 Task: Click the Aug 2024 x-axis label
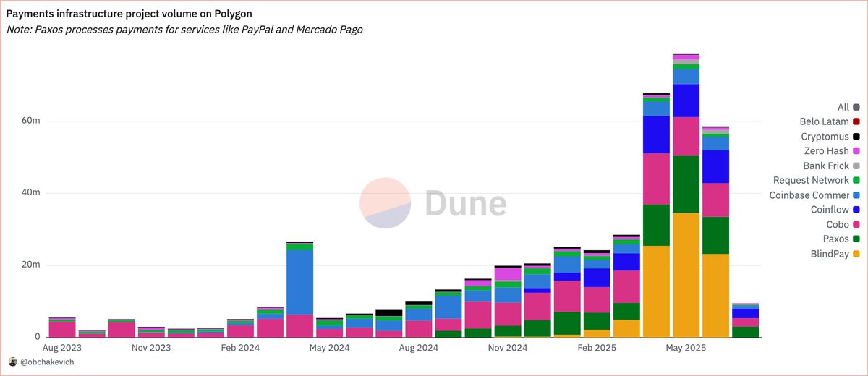[418, 349]
